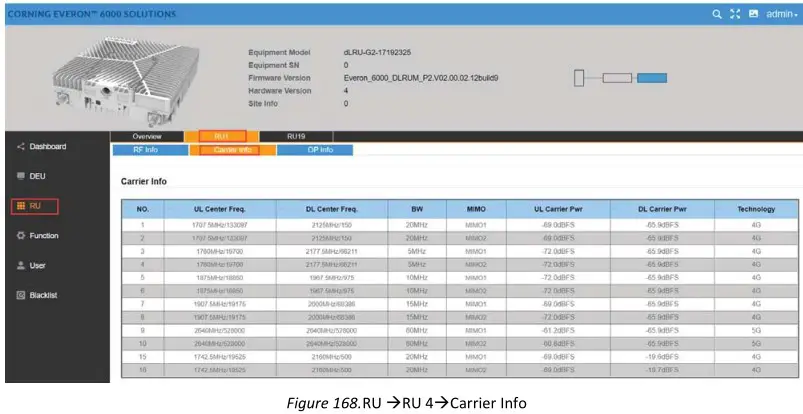803x414 pixels.
Task: Select the DEU sidebar icon
Action: pos(20,176)
